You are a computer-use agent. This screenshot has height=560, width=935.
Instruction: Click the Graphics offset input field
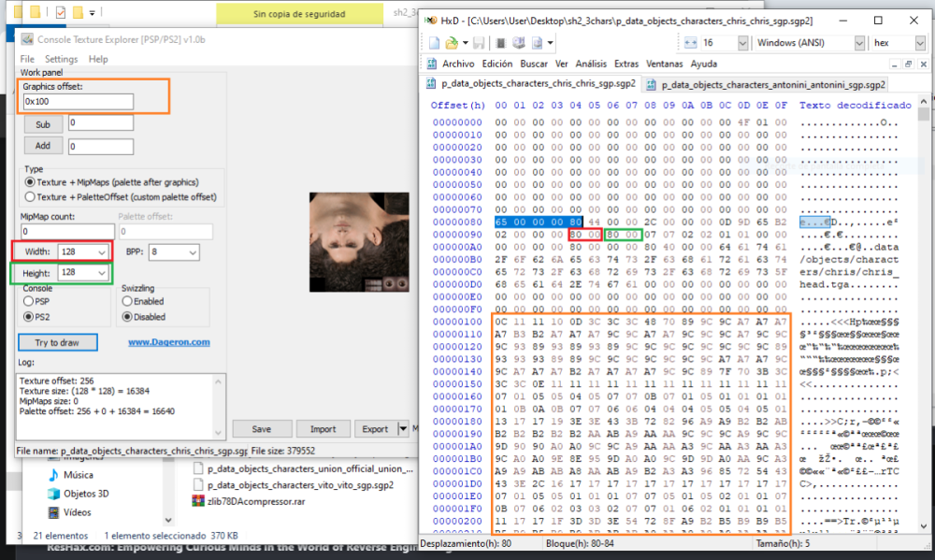pyautogui.click(x=79, y=101)
